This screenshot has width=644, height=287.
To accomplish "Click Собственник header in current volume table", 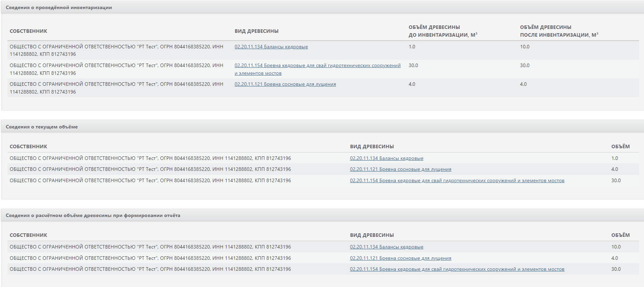I will pos(28,147).
